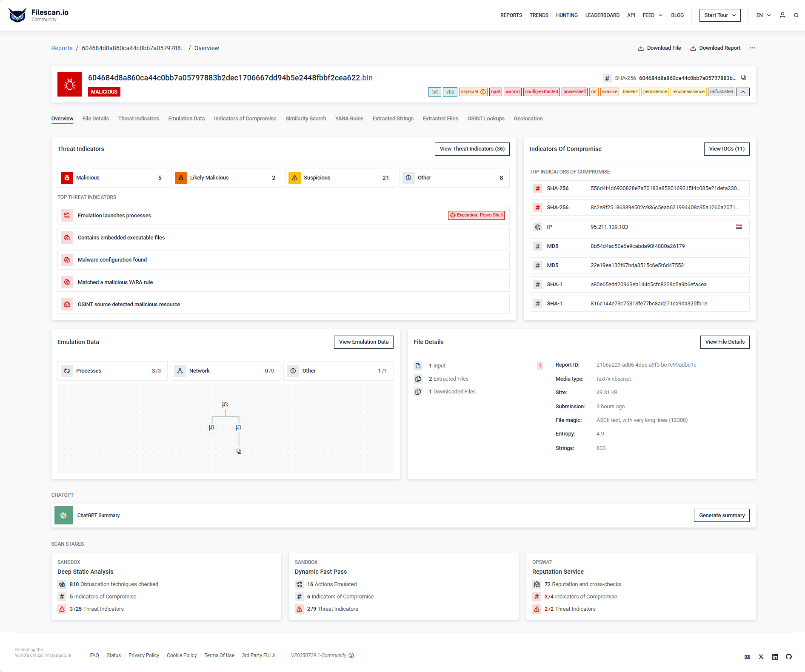This screenshot has width=805, height=672.
Task: Click asyncrat tag info icon
Action: [483, 92]
